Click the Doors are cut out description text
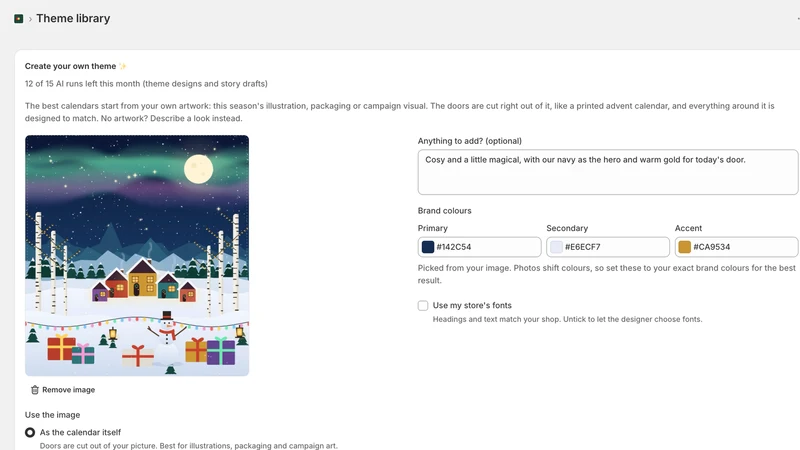The height and width of the screenshot is (450, 800). point(189,445)
